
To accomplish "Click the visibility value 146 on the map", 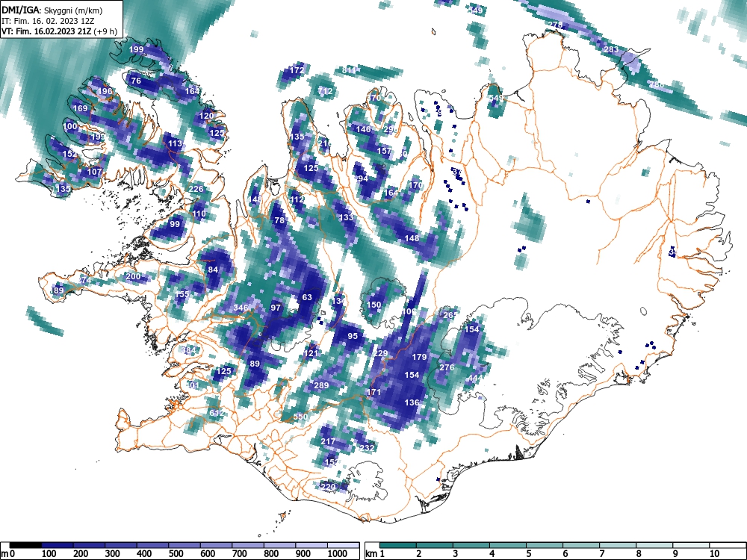I will [363, 129].
